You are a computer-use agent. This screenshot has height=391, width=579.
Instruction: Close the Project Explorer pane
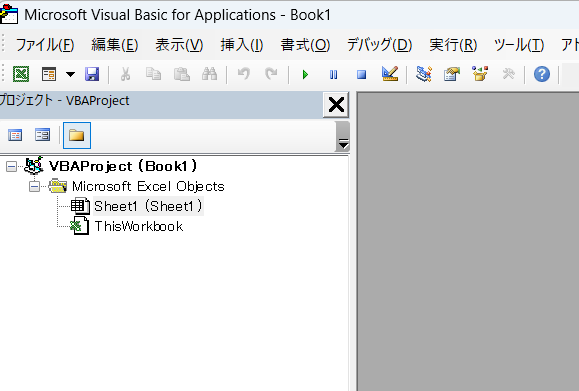pyautogui.click(x=336, y=105)
